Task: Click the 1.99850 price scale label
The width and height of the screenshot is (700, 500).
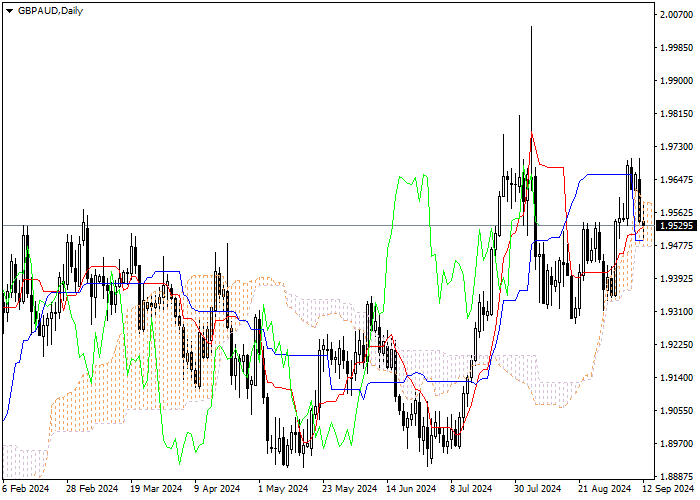Action: click(677, 48)
